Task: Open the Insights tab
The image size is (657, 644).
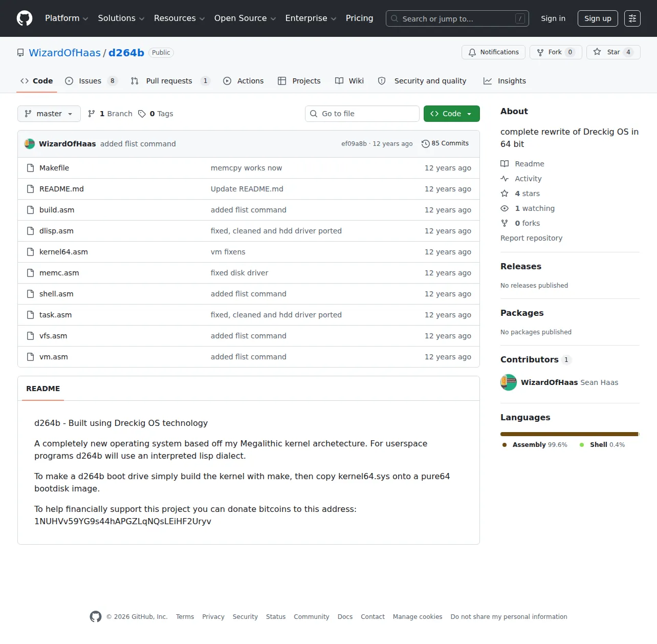Action: [x=505, y=81]
